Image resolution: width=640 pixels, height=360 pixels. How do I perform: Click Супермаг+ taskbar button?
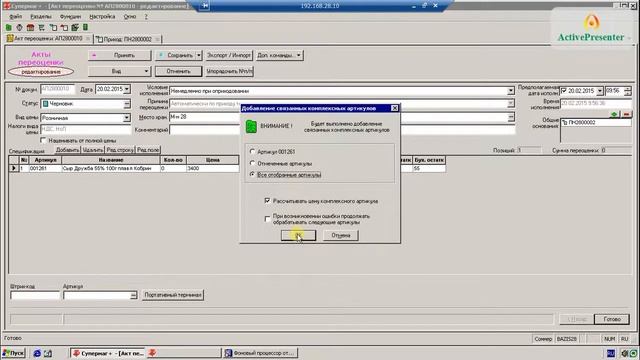tap(108, 353)
